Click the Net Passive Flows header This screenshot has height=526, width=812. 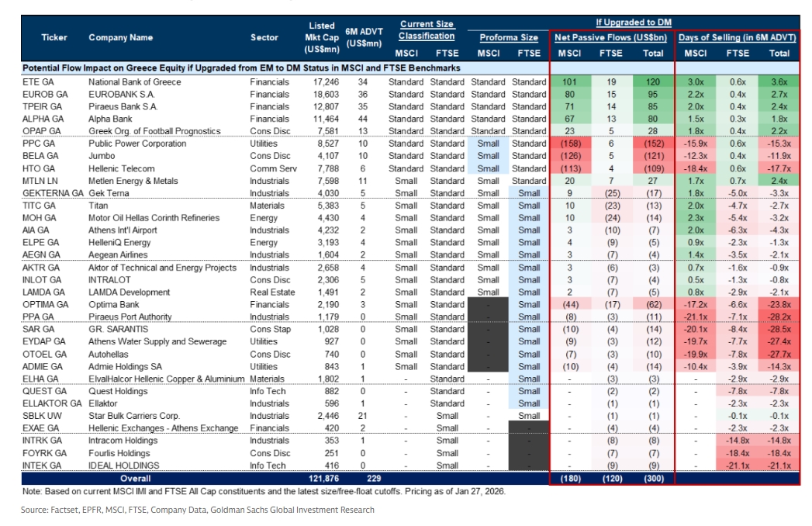click(611, 37)
